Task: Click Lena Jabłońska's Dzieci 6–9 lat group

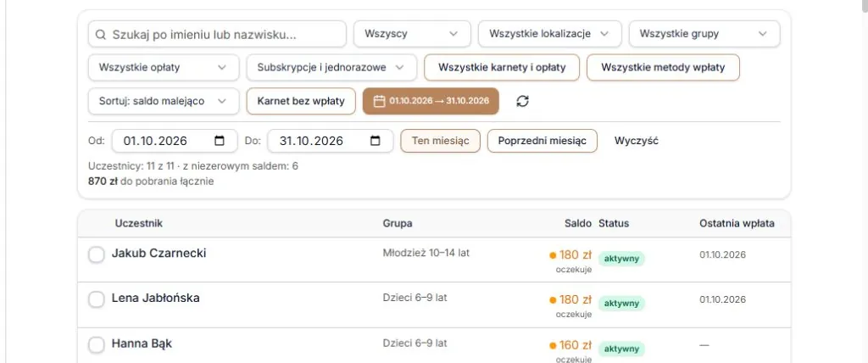Action: [415, 298]
